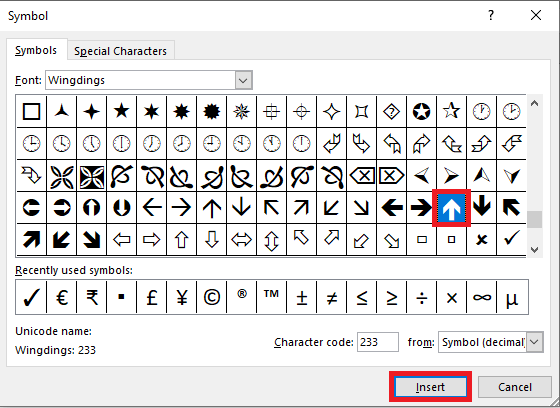Click the Insert button
This screenshot has width=560, height=408.
pyautogui.click(x=430, y=387)
